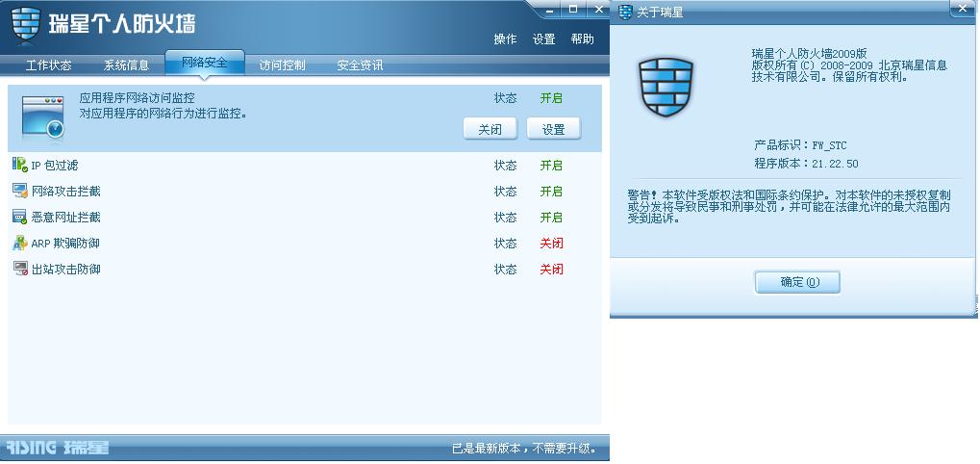Minimize the firewall main window

[551, 9]
